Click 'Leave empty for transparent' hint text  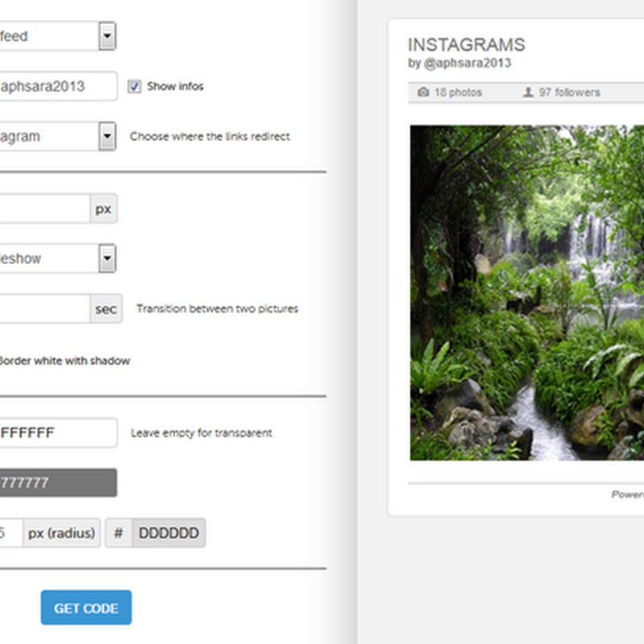201,433
